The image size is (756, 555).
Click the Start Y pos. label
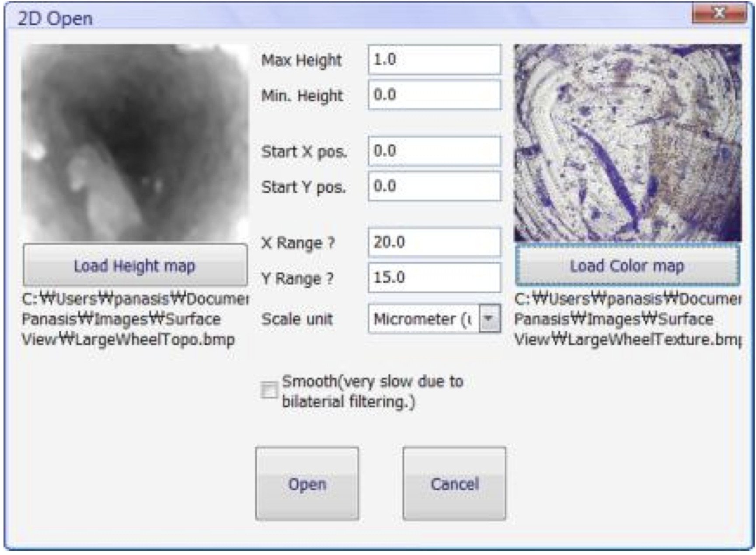pos(303,187)
